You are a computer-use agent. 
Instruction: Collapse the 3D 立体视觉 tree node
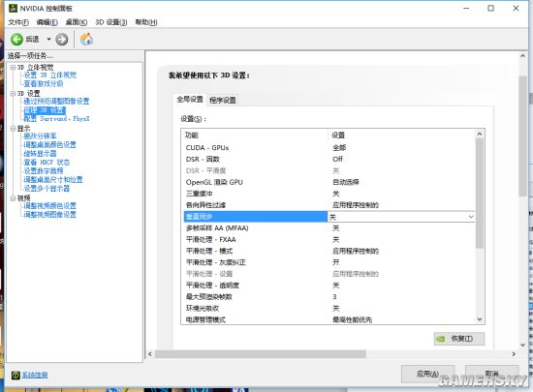coord(13,67)
